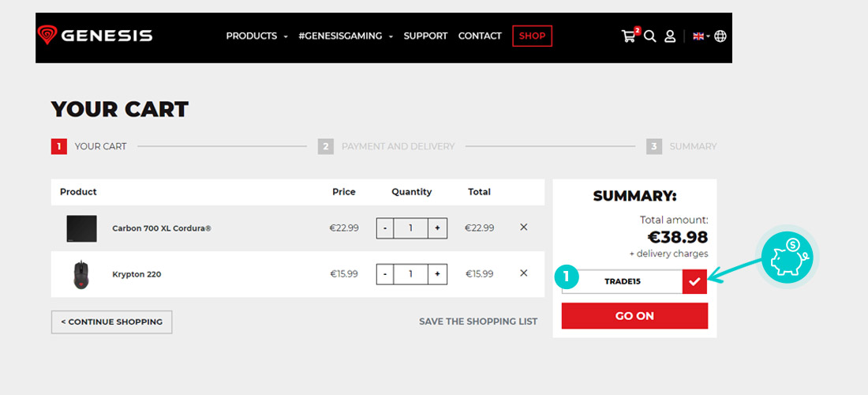
Task: Decrease Carbon 700 XL Cordura quantity
Action: tap(385, 228)
